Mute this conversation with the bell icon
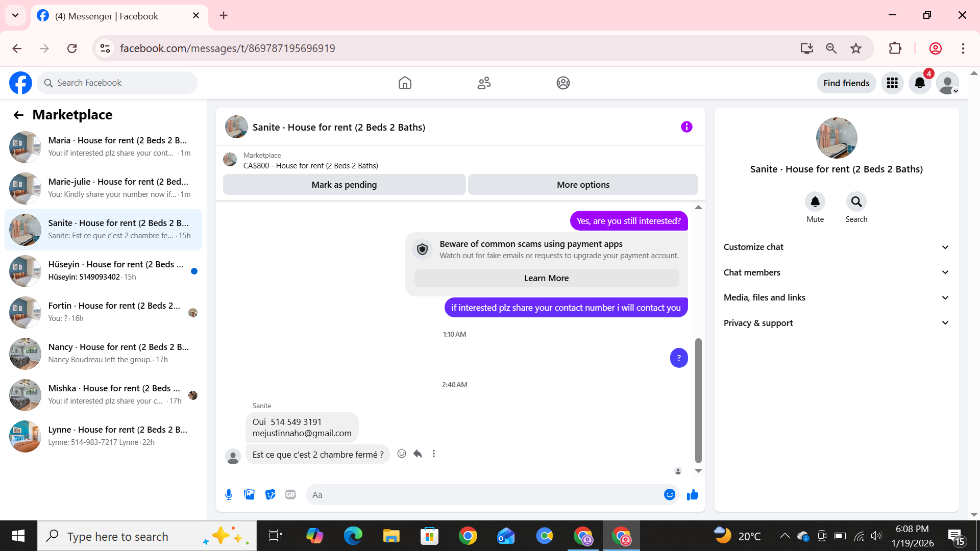This screenshot has width=980, height=551. [x=815, y=202]
